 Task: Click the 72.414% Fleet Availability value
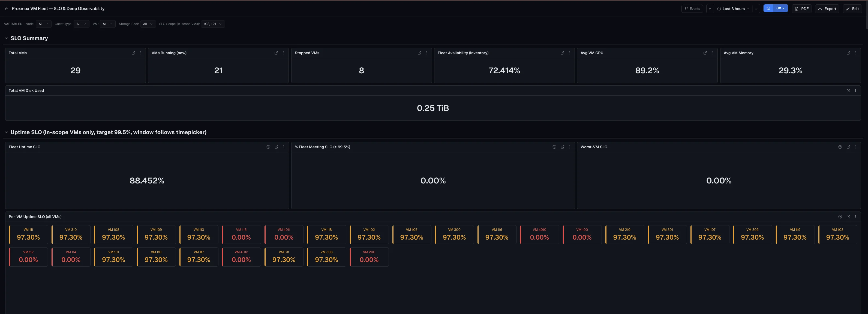tap(504, 70)
